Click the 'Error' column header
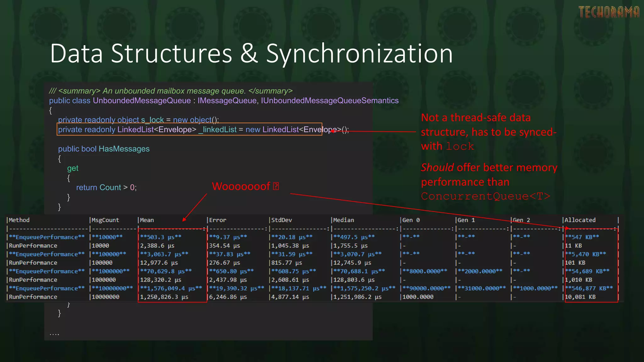The height and width of the screenshot is (362, 644). [x=218, y=220]
